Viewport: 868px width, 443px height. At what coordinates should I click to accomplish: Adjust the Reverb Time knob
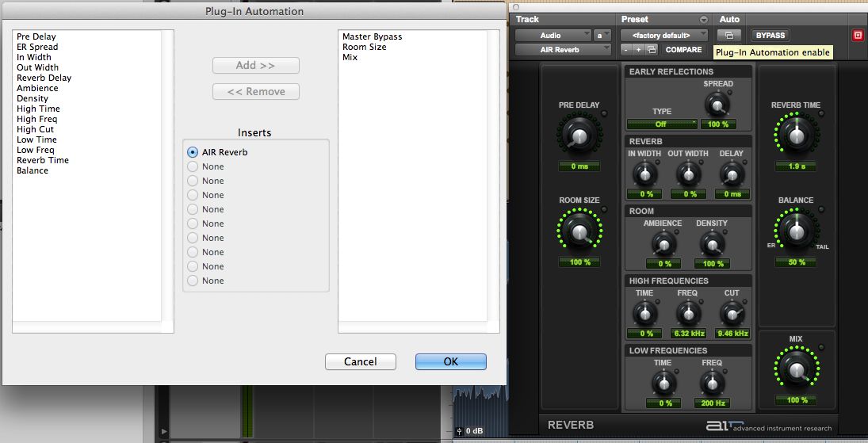pos(797,136)
